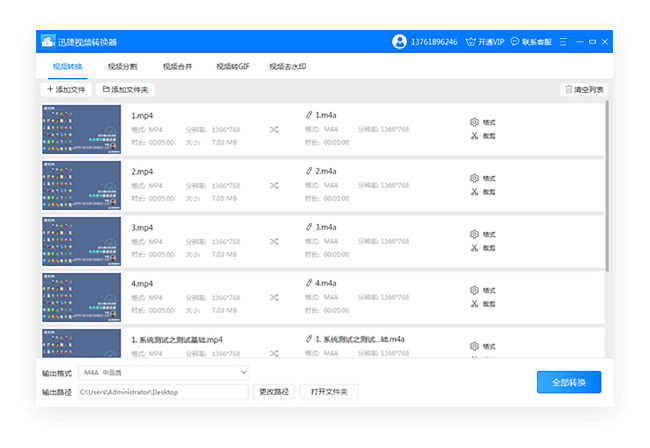Select the 3.mp4 video thumbnail
This screenshot has height=448, width=650.
(82, 241)
